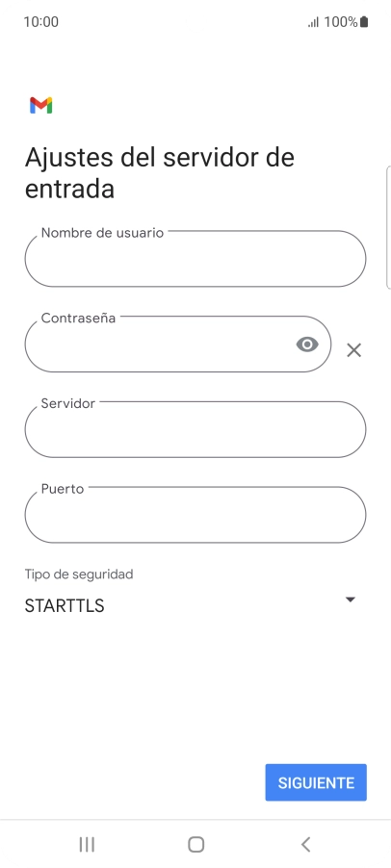The image size is (391, 868).
Task: Focus the Servidor input field
Action: (x=195, y=429)
